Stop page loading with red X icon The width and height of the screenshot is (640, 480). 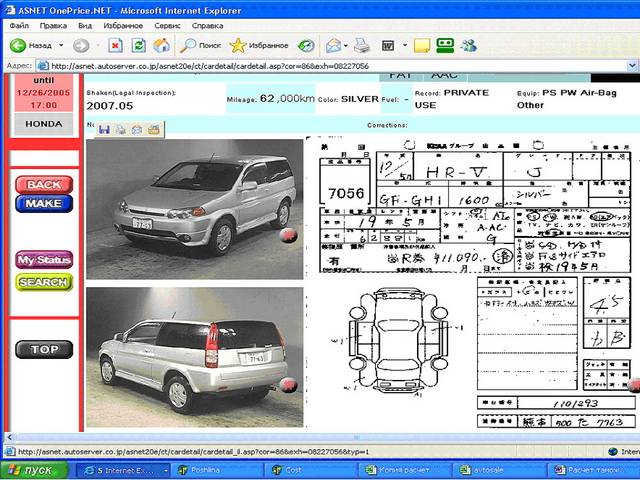pyautogui.click(x=116, y=45)
